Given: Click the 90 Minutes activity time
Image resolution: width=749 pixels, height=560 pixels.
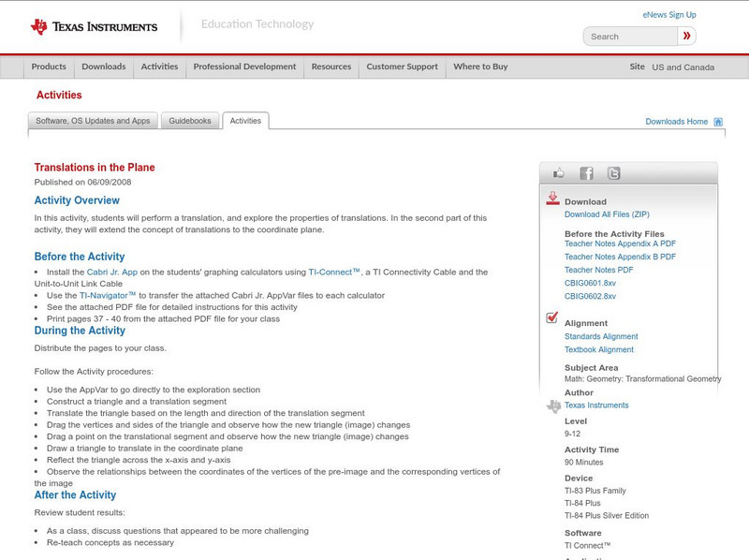Looking at the screenshot, I should click(x=583, y=463).
